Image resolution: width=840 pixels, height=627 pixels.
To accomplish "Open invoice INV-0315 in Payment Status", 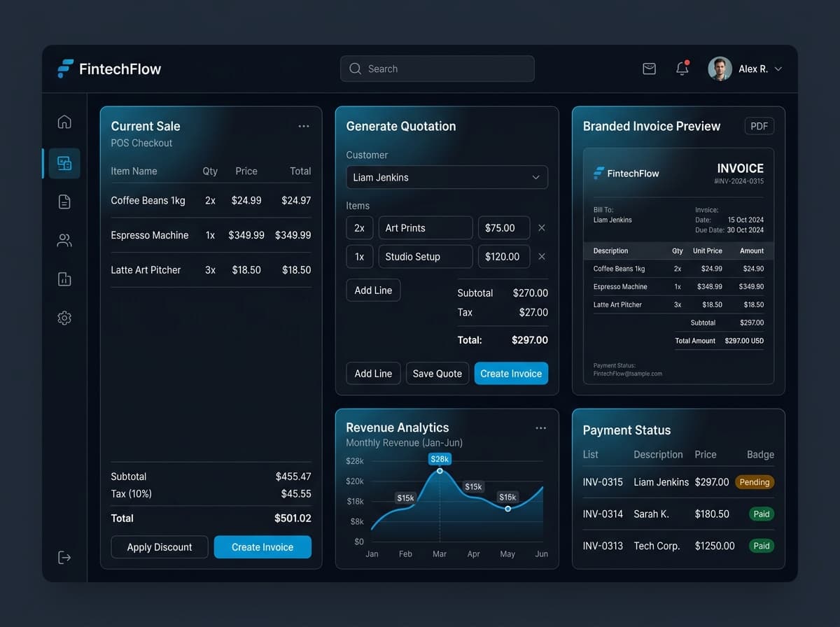I will pyautogui.click(x=603, y=482).
